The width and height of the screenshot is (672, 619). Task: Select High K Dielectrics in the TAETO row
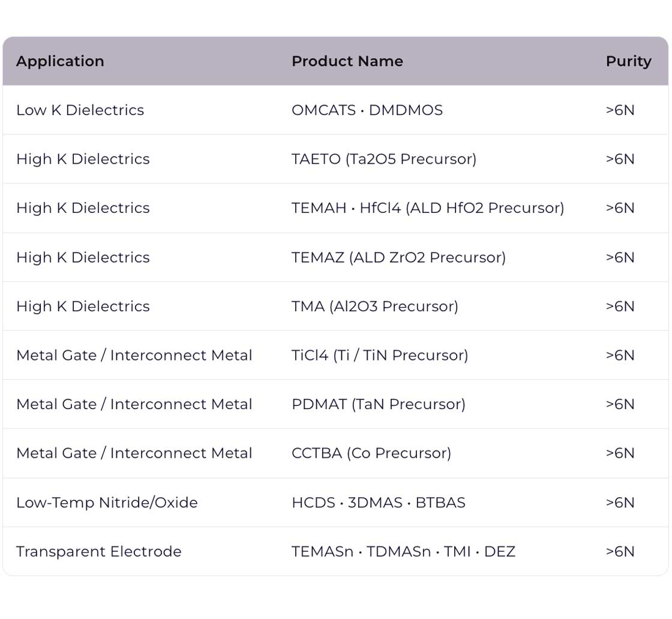[83, 159]
